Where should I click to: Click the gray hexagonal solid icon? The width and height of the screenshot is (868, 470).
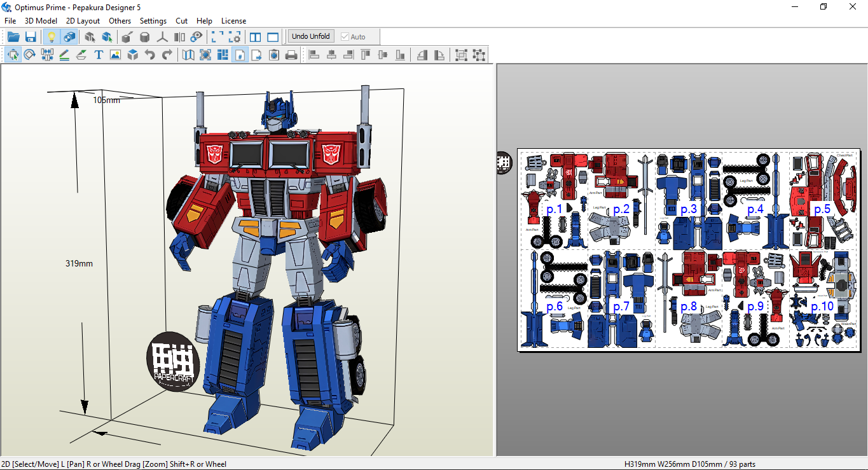pyautogui.click(x=145, y=37)
